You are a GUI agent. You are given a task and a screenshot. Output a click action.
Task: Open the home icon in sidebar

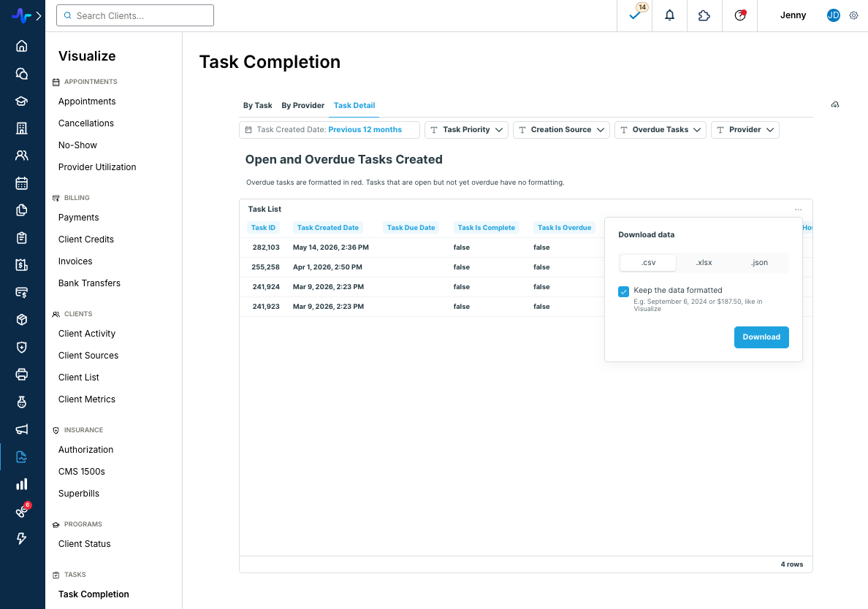click(22, 46)
